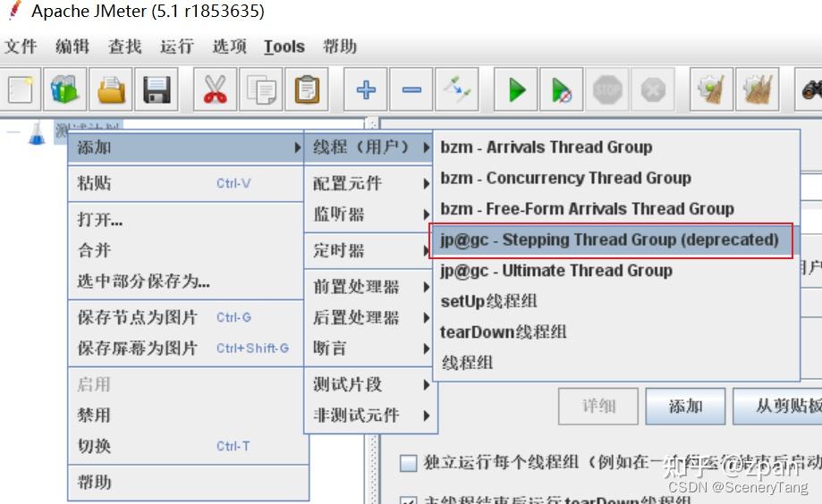Image resolution: width=822 pixels, height=504 pixels.
Task: Expand all with the plus icon
Action: pyautogui.click(x=366, y=89)
